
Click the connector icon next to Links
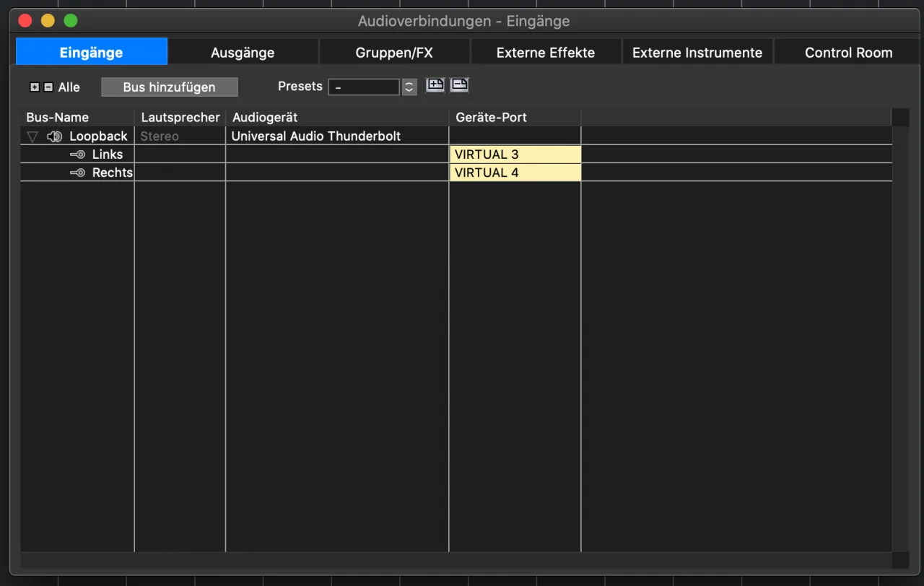coord(77,154)
